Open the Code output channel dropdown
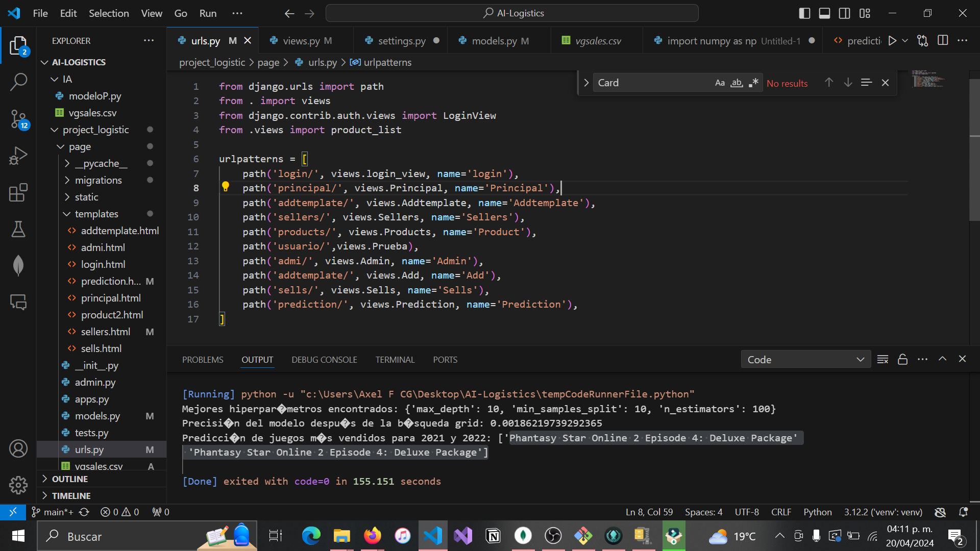Screen dimensions: 980x551 click(805, 359)
